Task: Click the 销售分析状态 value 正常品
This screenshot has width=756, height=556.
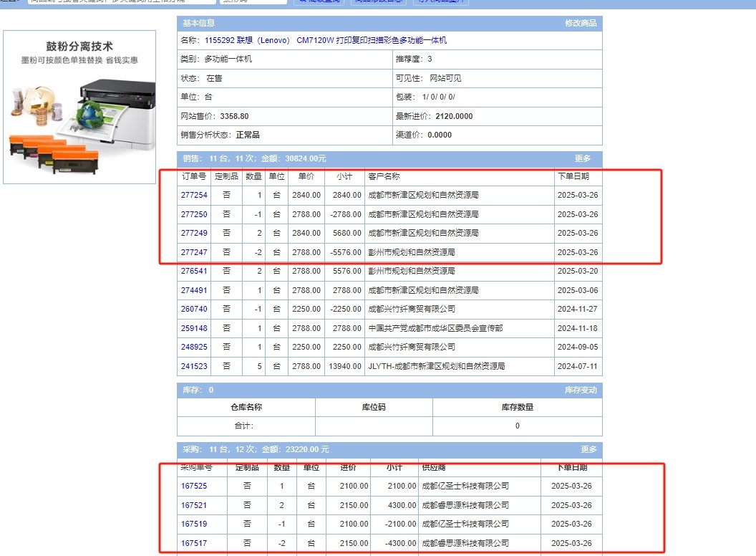Action: point(248,135)
